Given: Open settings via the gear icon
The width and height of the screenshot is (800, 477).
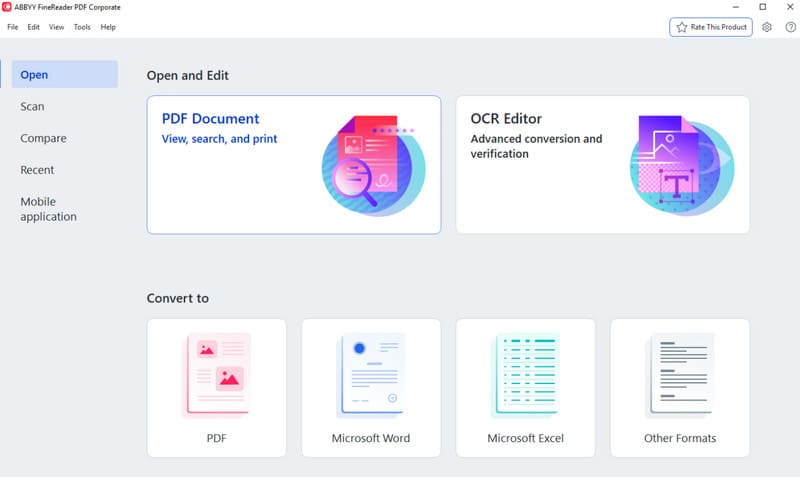Looking at the screenshot, I should 767,27.
